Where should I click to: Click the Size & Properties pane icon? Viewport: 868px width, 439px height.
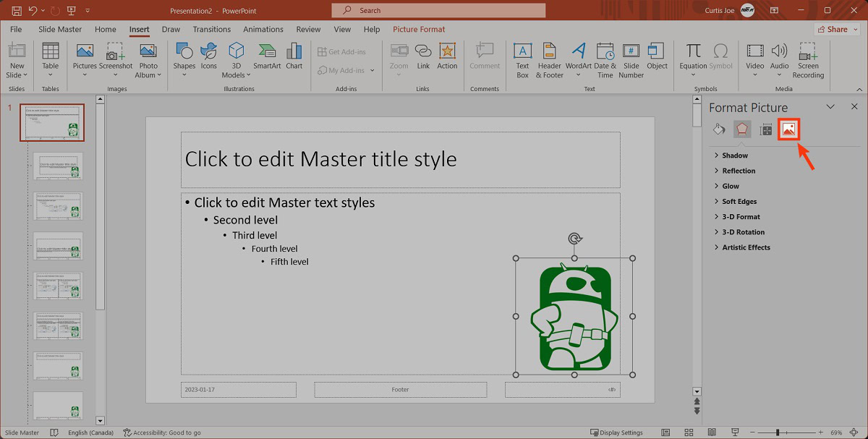[766, 129]
